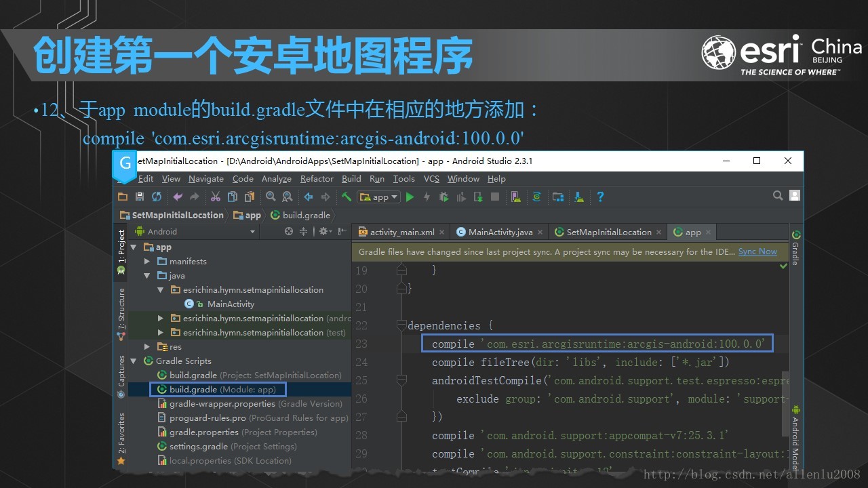Expand the res folder
Image resolution: width=868 pixels, height=488 pixels.
(147, 347)
